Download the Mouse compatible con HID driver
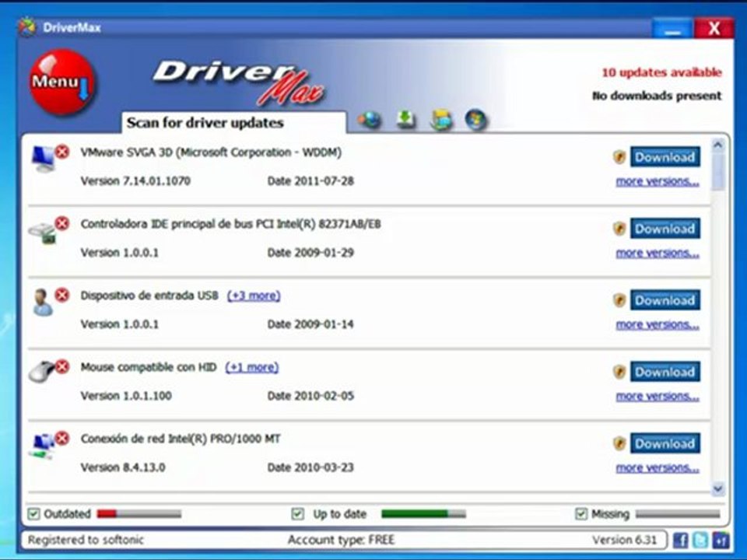Image resolution: width=747 pixels, height=560 pixels. 665,372
